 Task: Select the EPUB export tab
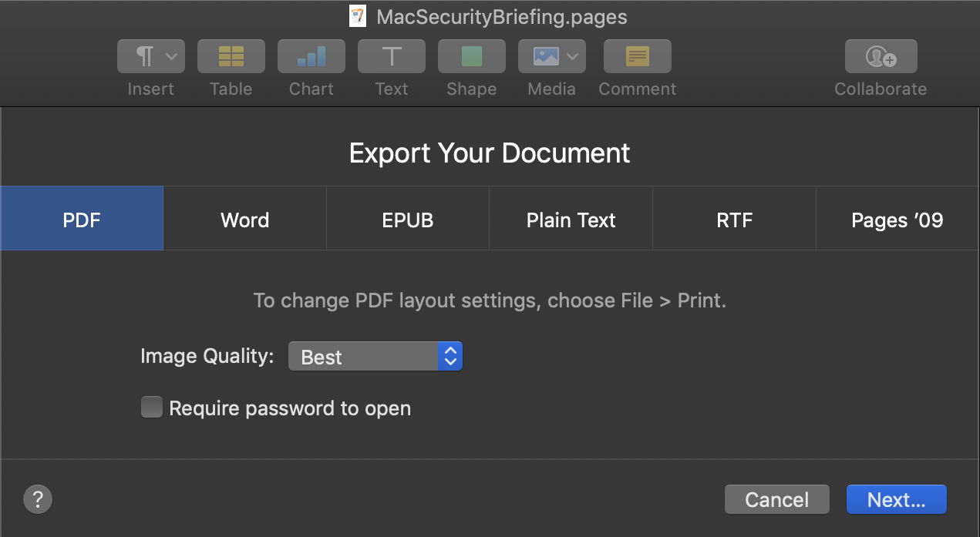[408, 220]
